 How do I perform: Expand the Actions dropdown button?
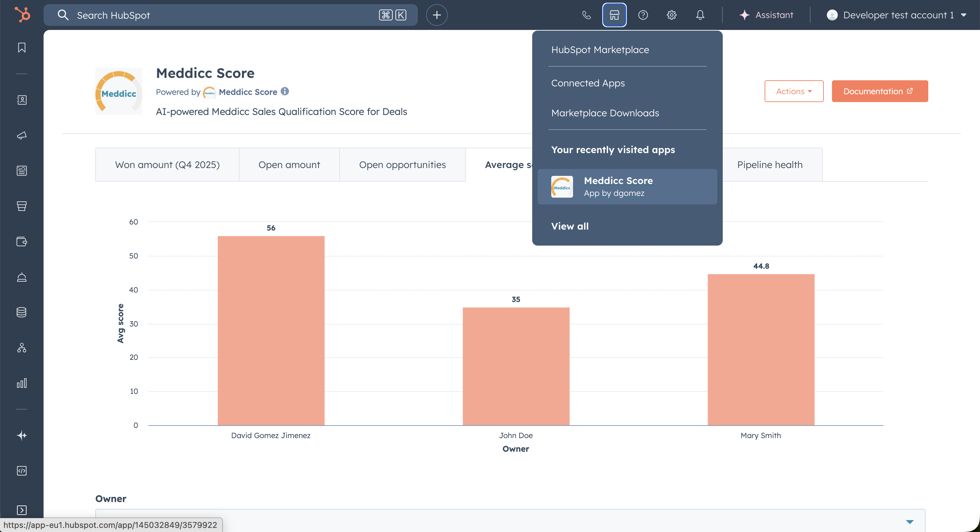[x=794, y=91]
